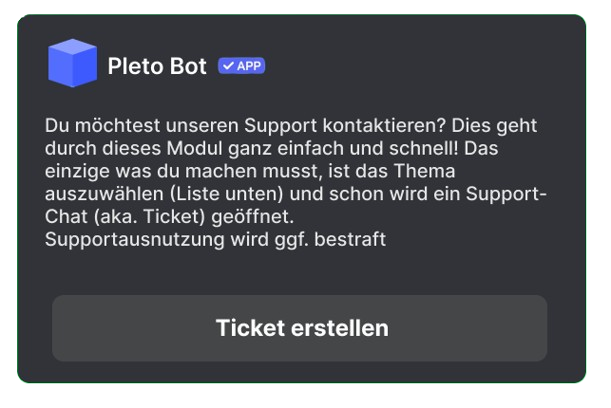The height and width of the screenshot is (408, 611).
Task: Click the word 'Support-' ending the fourth line
Action: tap(506, 194)
